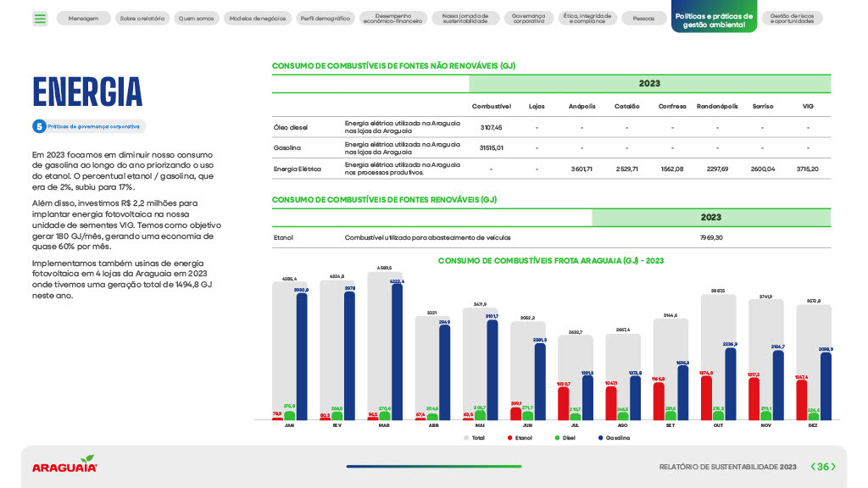Click the value 31515,01 in the table
Screen dimensions: 868x488
(491, 147)
